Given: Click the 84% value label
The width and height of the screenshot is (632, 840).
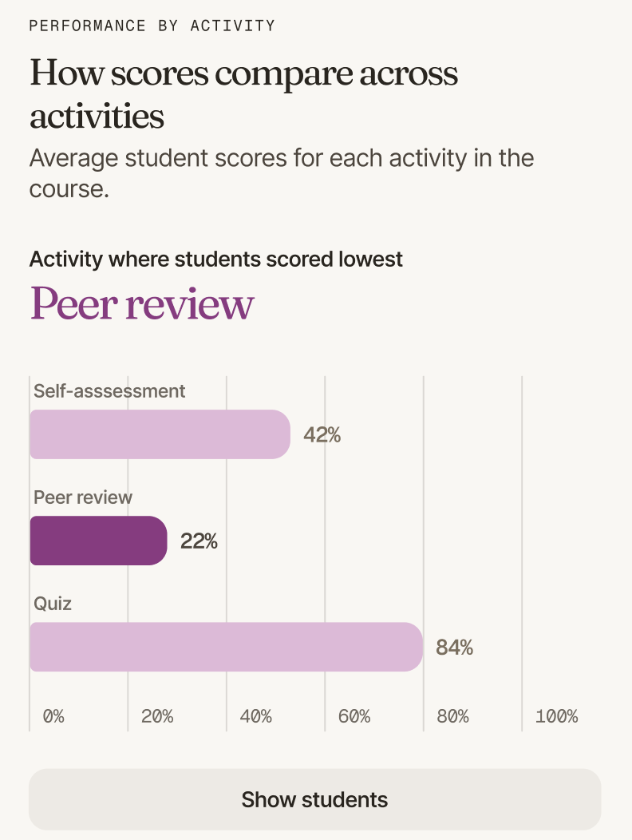Looking at the screenshot, I should pos(454,647).
